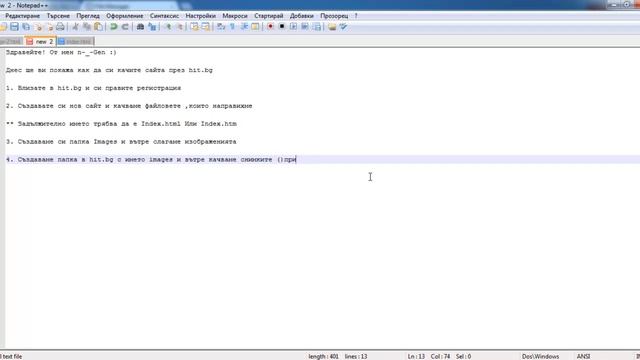Open the Прозорец menu
This screenshot has height=360, width=640.
click(334, 16)
